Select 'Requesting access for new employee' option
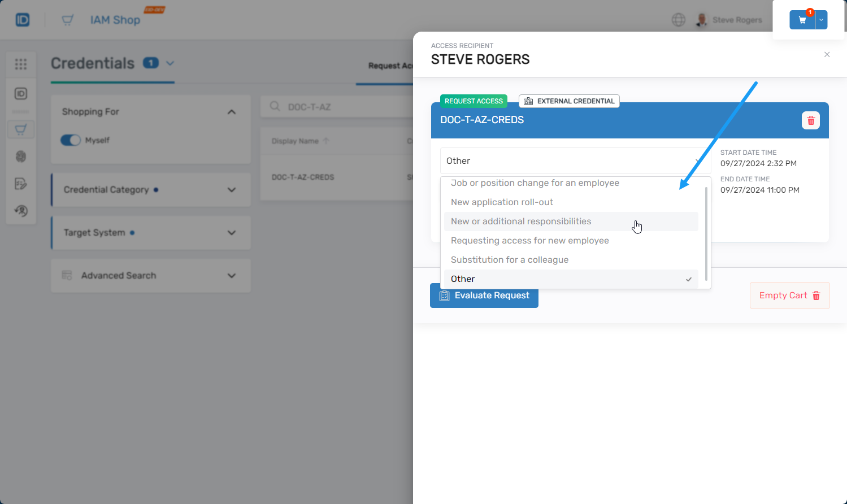 [x=530, y=241]
